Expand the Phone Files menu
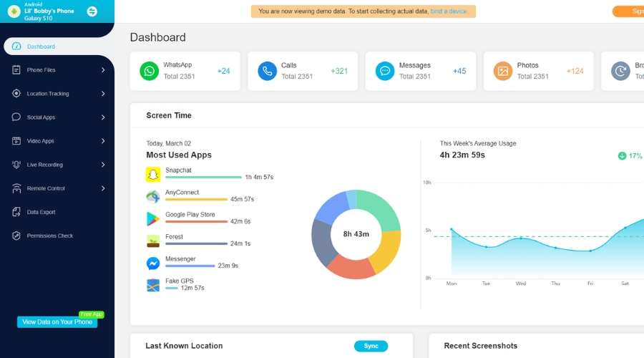The image size is (644, 358). (103, 70)
